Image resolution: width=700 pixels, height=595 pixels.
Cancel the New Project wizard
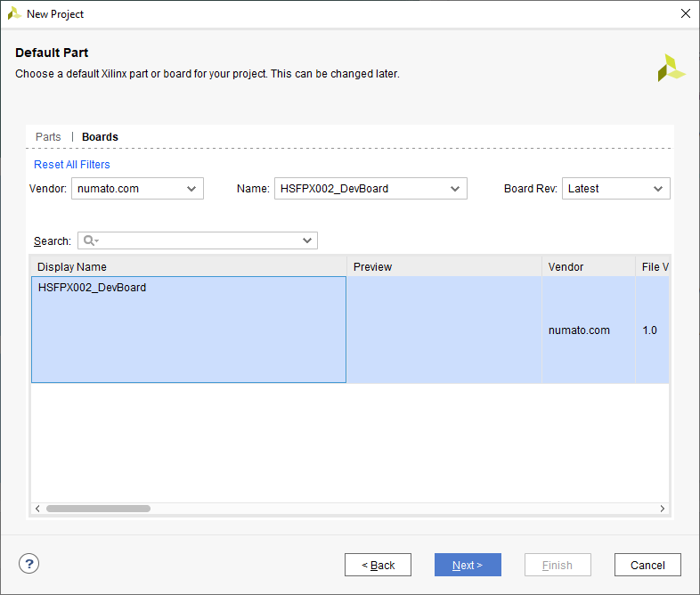click(647, 565)
